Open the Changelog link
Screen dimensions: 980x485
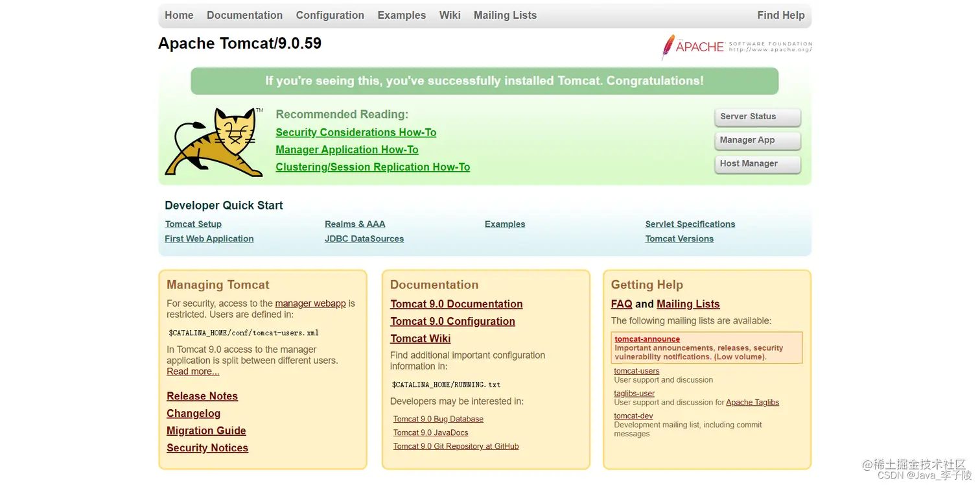click(193, 414)
